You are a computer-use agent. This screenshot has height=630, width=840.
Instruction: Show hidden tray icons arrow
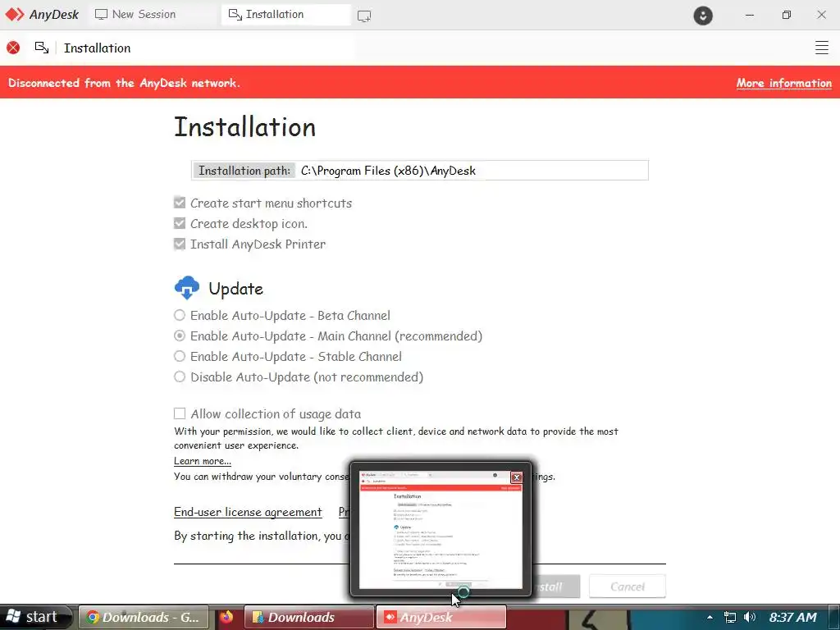tap(710, 617)
